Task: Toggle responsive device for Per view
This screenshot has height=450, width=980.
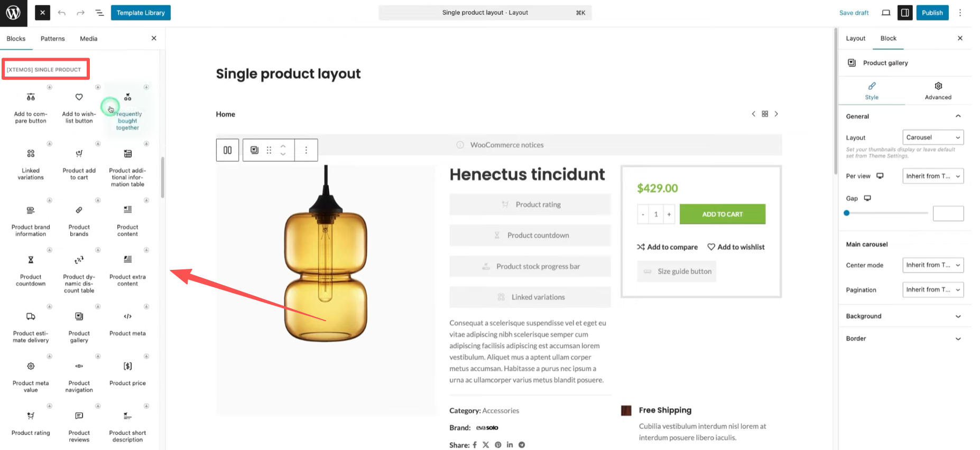Action: (880, 176)
